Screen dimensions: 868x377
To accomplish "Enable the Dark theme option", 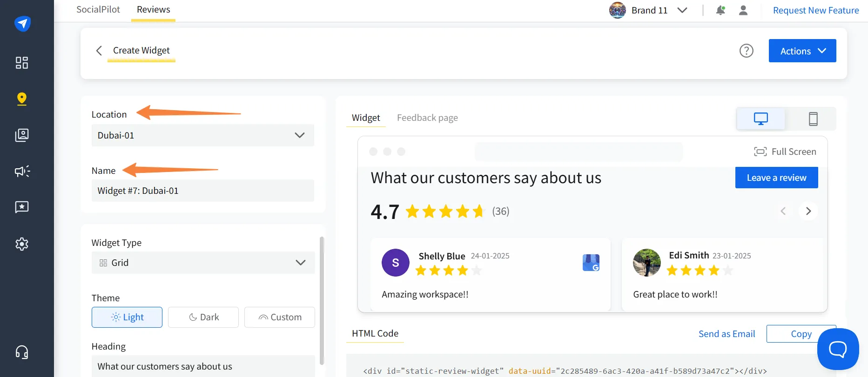I will click(x=203, y=317).
